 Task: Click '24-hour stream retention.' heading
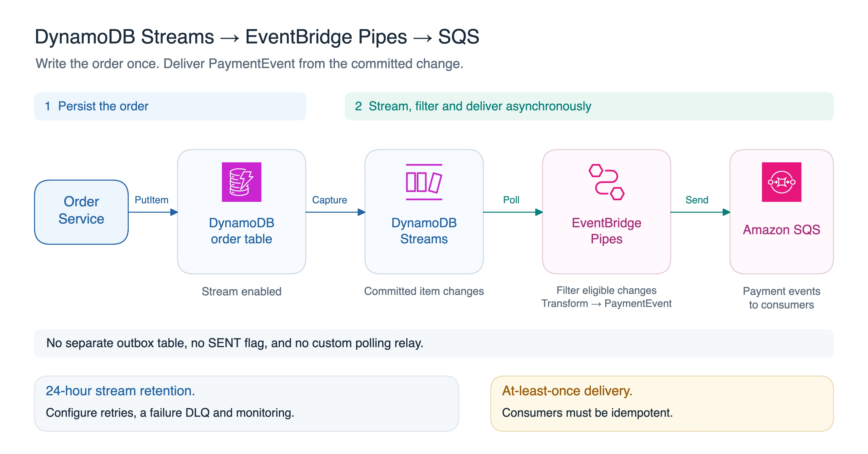[120, 391]
